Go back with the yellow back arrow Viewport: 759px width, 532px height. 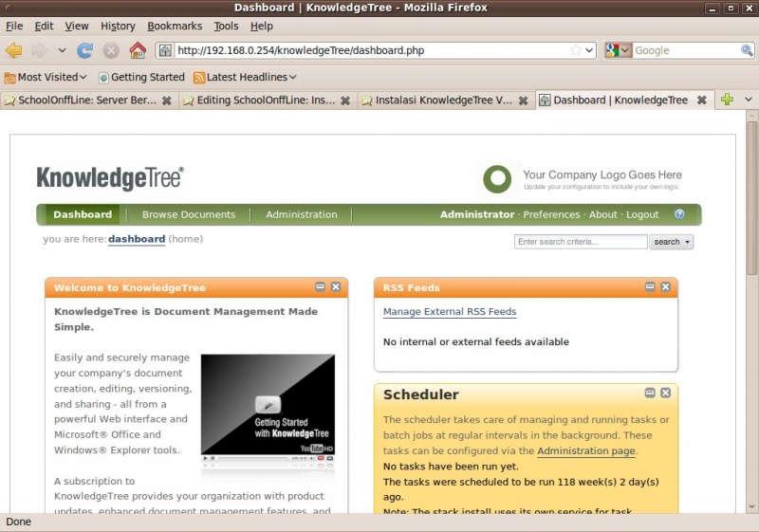(14, 50)
